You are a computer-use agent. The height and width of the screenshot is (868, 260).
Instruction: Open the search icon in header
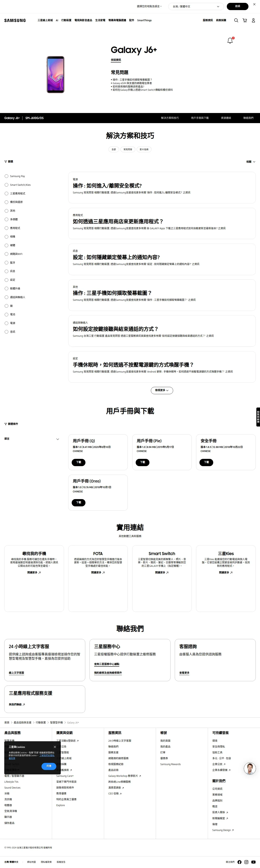pyautogui.click(x=236, y=21)
